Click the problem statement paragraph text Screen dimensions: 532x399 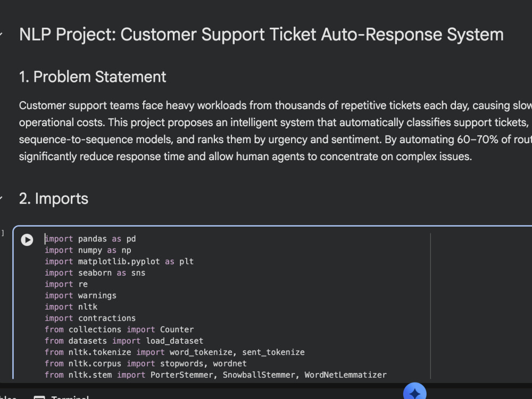pos(276,131)
